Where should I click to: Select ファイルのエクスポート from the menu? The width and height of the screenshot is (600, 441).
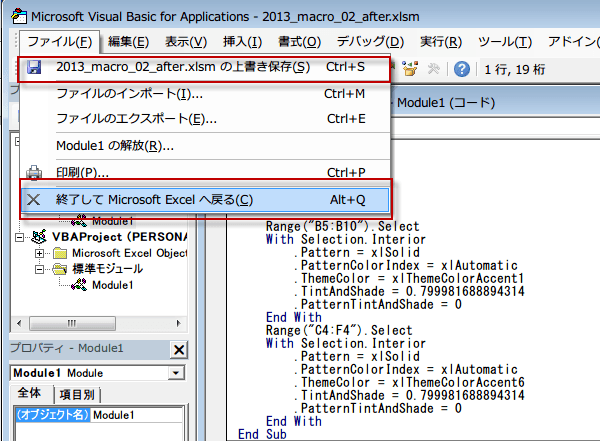click(x=136, y=119)
